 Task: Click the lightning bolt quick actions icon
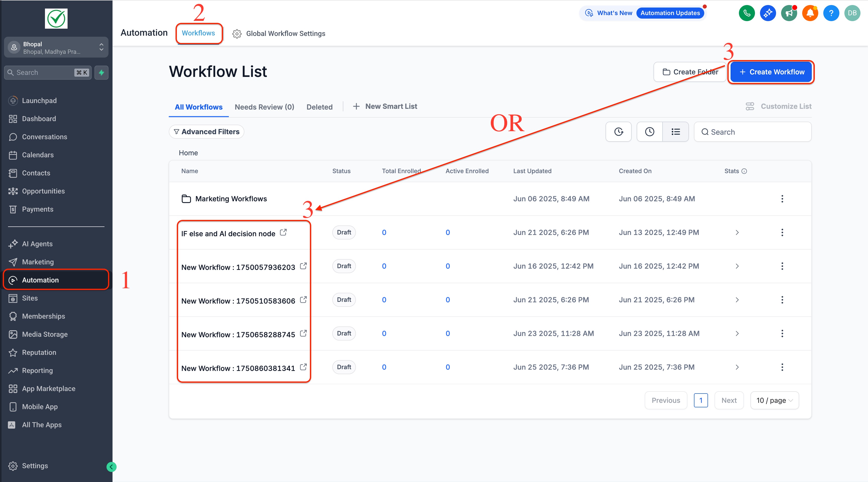101,72
